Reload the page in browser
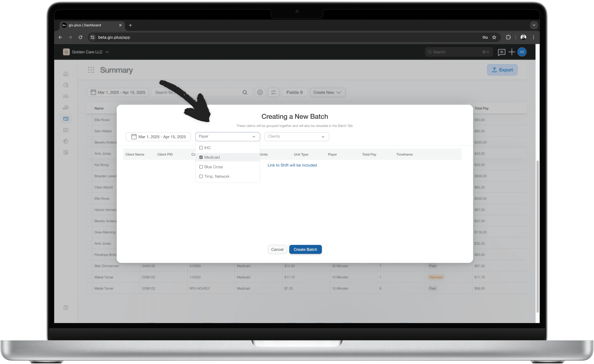 [81, 37]
